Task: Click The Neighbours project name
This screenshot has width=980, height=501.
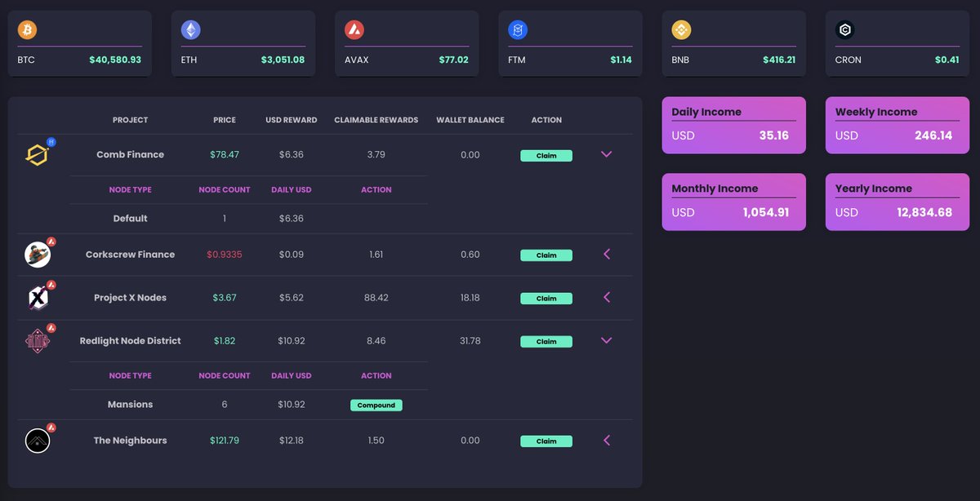Action: coord(131,441)
